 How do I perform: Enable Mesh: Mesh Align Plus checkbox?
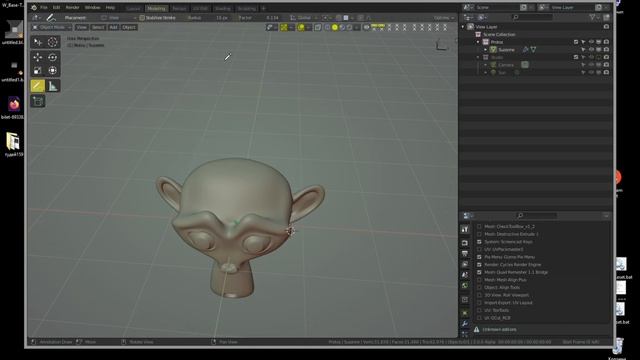tap(479, 280)
